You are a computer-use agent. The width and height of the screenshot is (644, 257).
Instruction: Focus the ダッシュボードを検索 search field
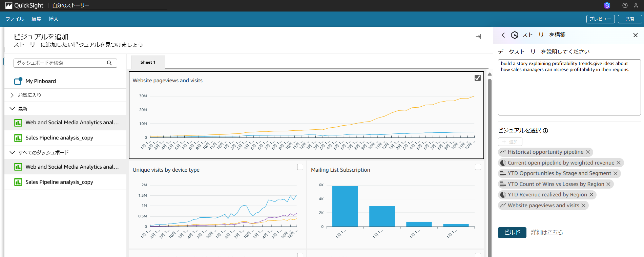pos(65,63)
